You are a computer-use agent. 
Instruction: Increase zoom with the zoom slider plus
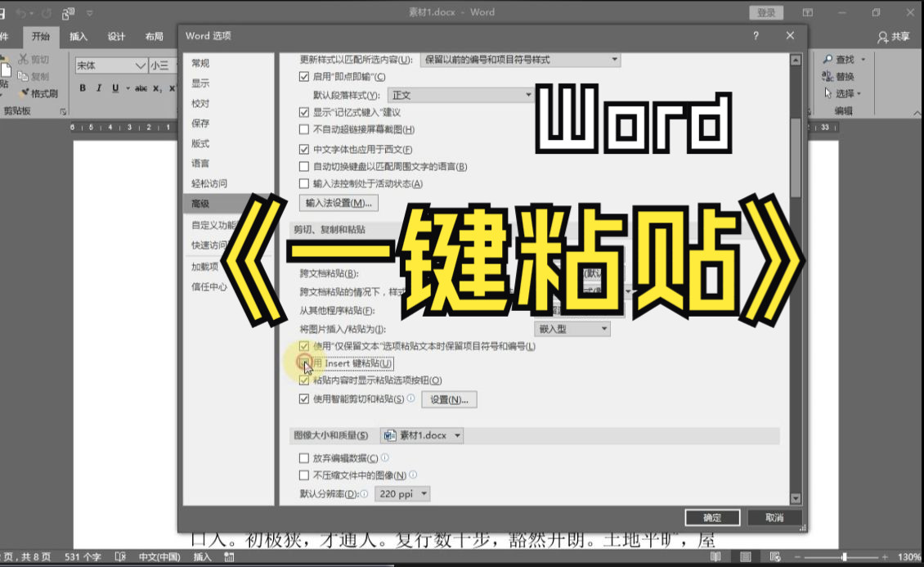point(886,556)
